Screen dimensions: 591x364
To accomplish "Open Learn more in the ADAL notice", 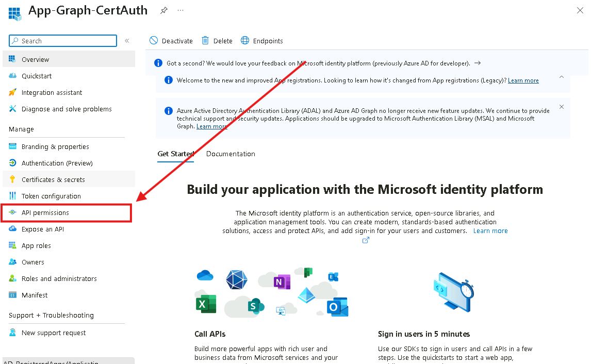I will click(x=212, y=126).
